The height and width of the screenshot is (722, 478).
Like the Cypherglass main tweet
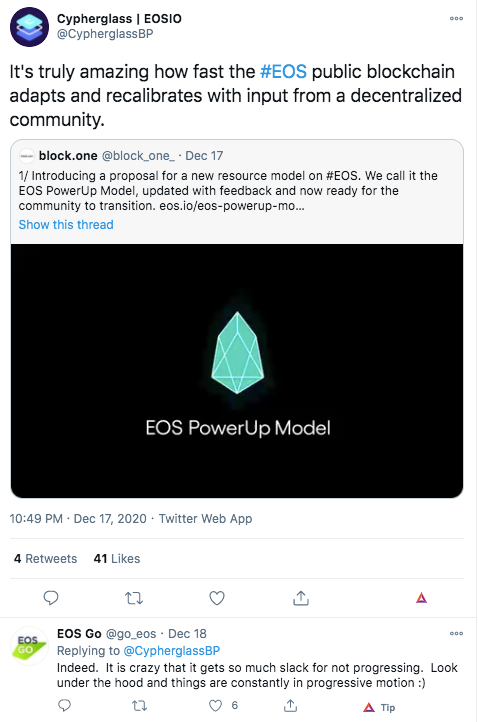(x=217, y=598)
